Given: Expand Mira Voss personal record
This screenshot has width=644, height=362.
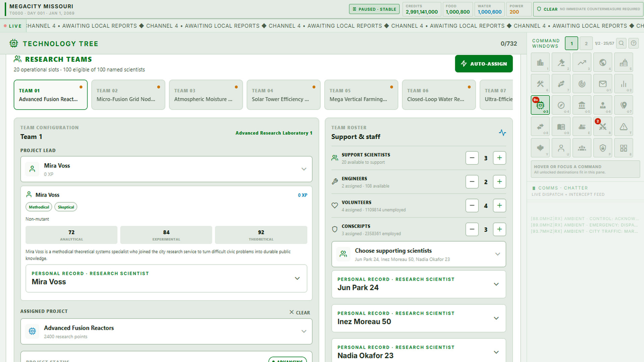Looking at the screenshot, I should (x=166, y=278).
